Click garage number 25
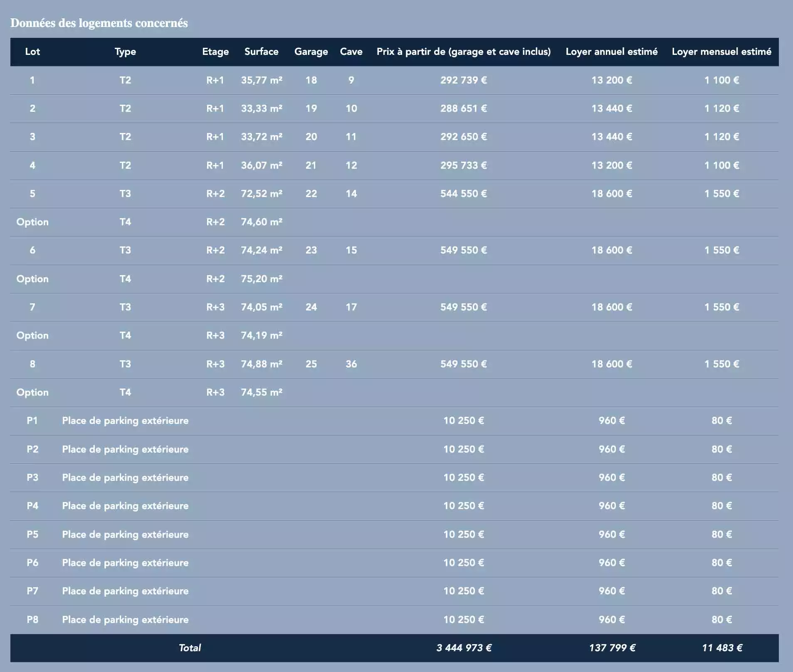Viewport: 793px width, 672px height. (311, 364)
